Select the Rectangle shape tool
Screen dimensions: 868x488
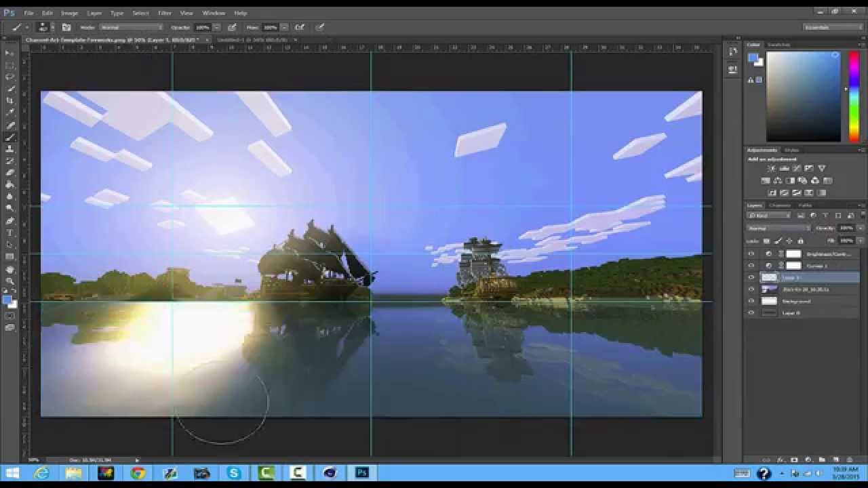click(9, 257)
